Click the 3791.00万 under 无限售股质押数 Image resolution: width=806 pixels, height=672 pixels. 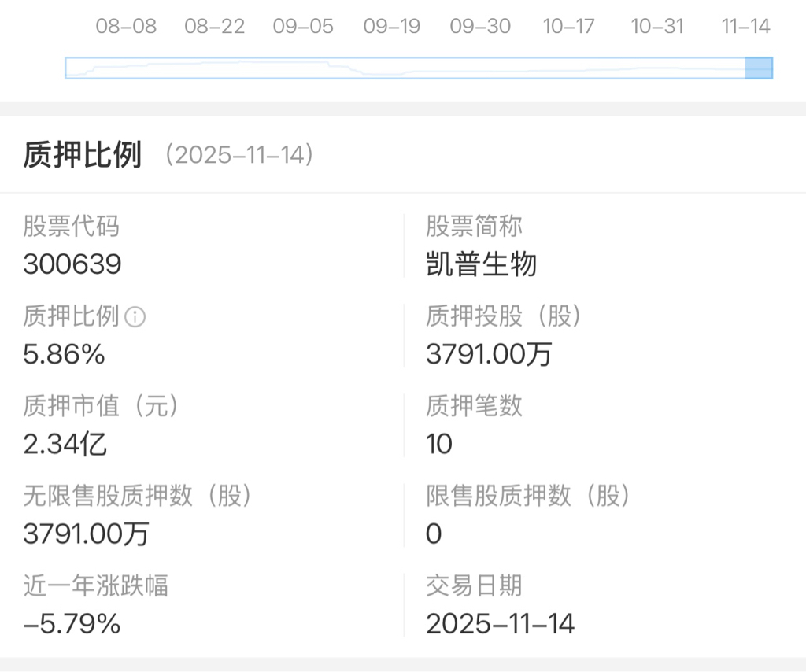pyautogui.click(x=87, y=534)
